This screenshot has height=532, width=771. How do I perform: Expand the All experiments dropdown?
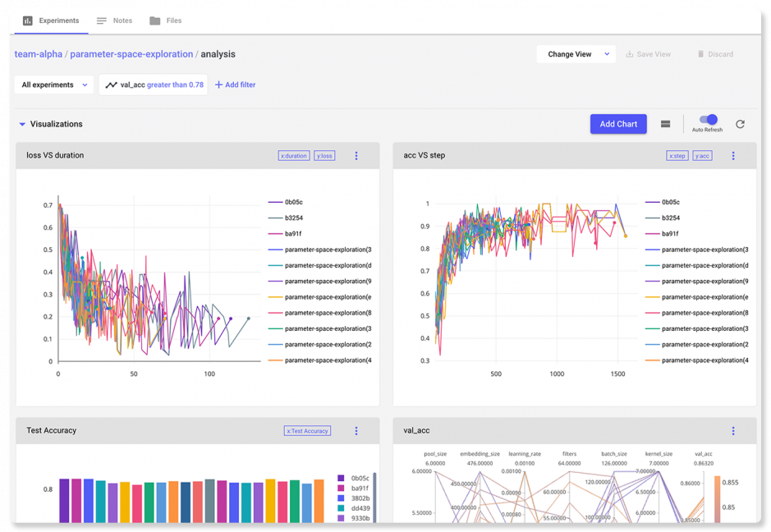54,85
